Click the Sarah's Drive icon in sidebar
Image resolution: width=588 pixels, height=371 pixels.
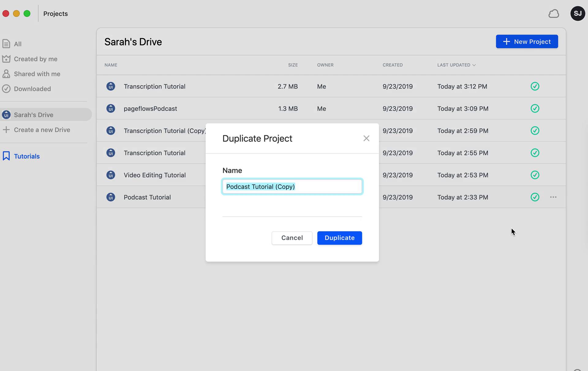click(6, 115)
